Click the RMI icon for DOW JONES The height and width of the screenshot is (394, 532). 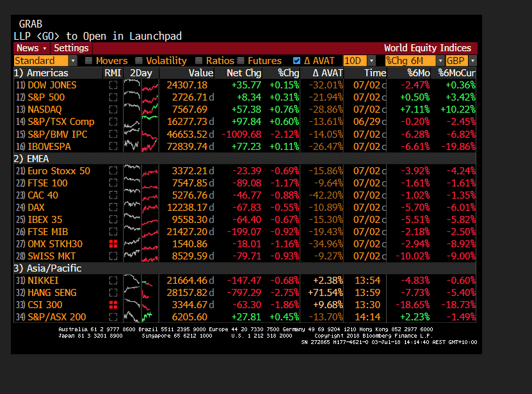pos(113,85)
